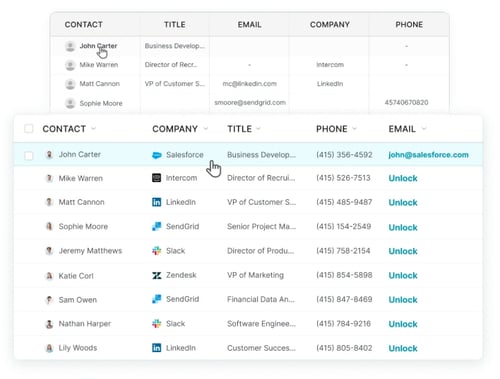Click the phone number (415) 356-4592

pos(344,155)
